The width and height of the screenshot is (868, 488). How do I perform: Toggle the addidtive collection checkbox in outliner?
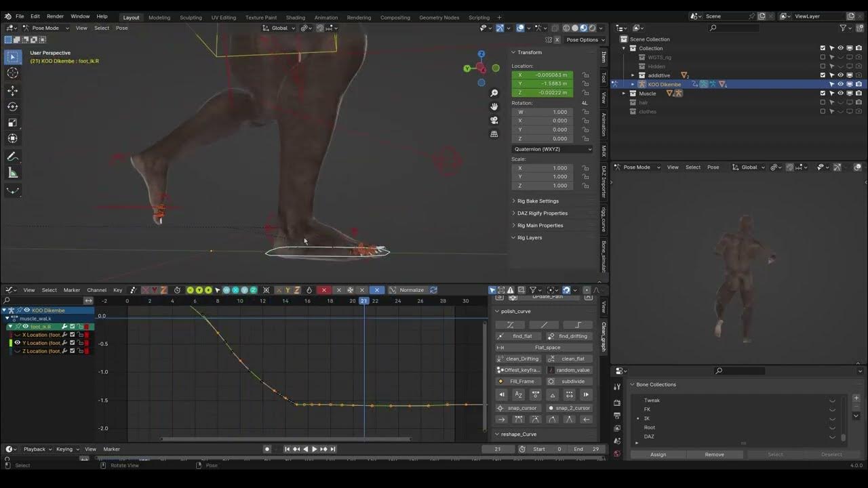pyautogui.click(x=823, y=75)
